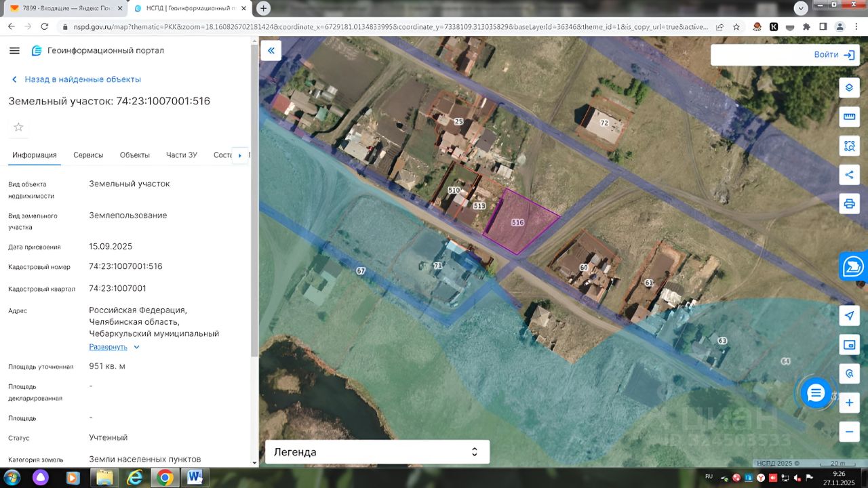Screen dimensions: 868x488
Task: Share the map view
Action: pos(849,174)
